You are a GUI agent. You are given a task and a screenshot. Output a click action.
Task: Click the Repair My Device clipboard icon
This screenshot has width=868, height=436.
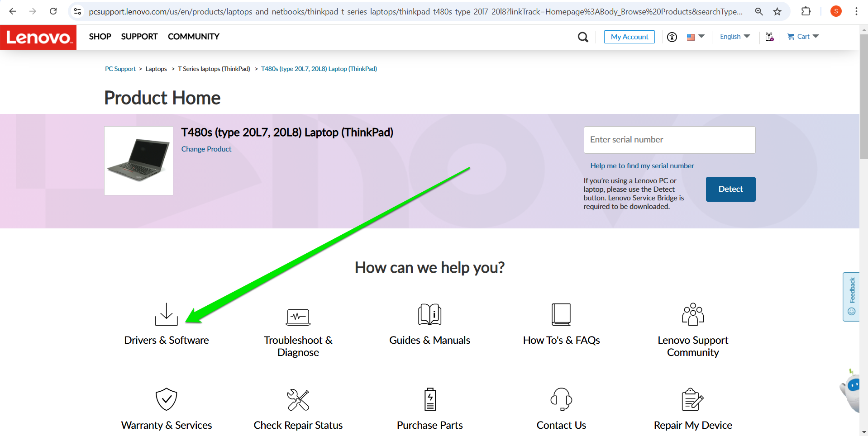point(693,399)
